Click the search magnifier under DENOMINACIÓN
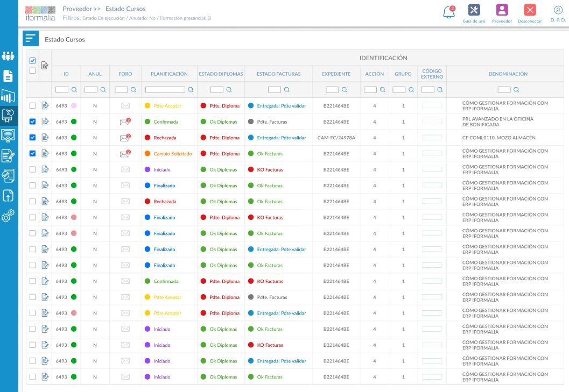This screenshot has height=392, width=569. coord(516,90)
